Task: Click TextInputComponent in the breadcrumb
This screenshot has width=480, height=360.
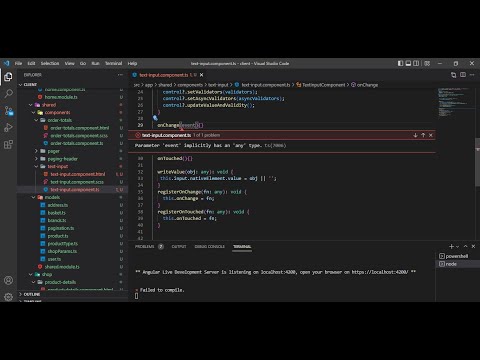Action: [324, 85]
